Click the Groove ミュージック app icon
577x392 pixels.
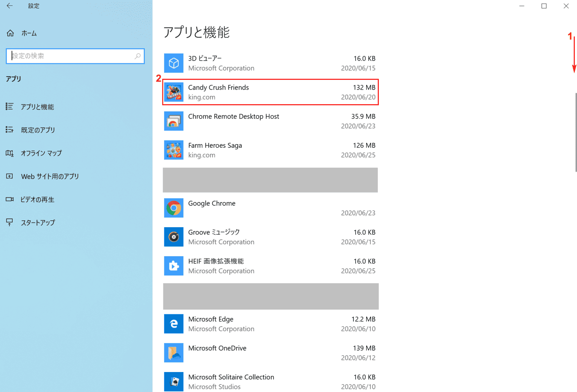(x=173, y=237)
